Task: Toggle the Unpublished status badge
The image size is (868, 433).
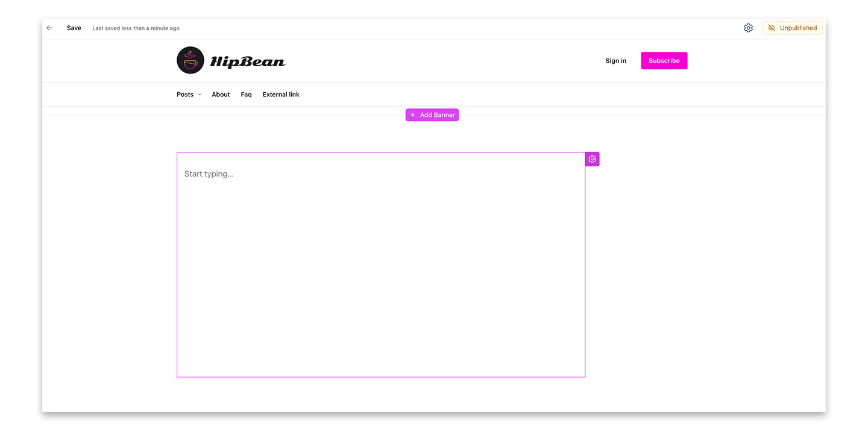Action: pos(792,28)
